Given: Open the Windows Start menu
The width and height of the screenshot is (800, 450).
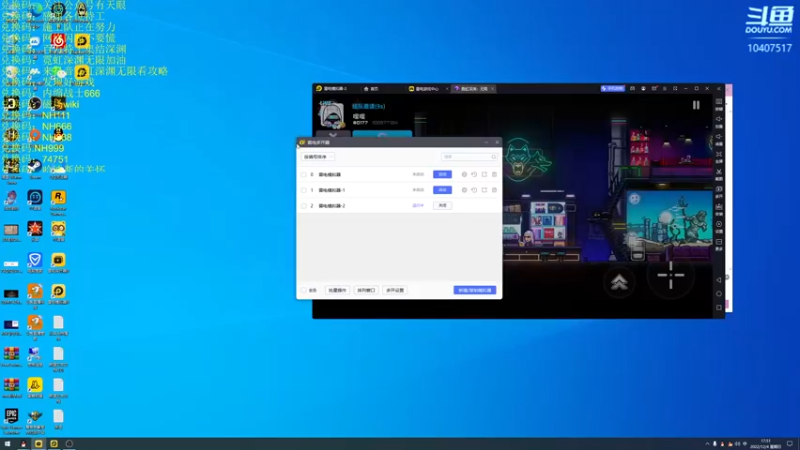Looking at the screenshot, I should coord(7,444).
